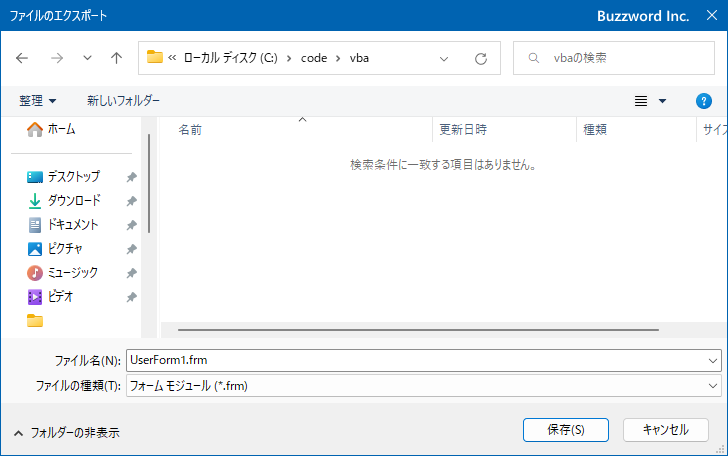728x456 pixels.
Task: Change the view layout icon
Action: [641, 101]
